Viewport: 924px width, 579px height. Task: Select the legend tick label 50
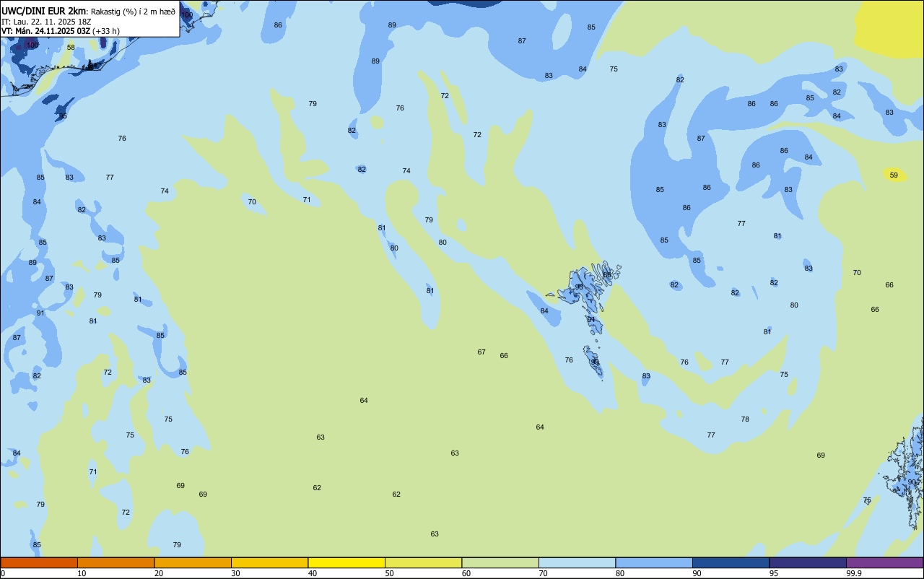[389, 573]
